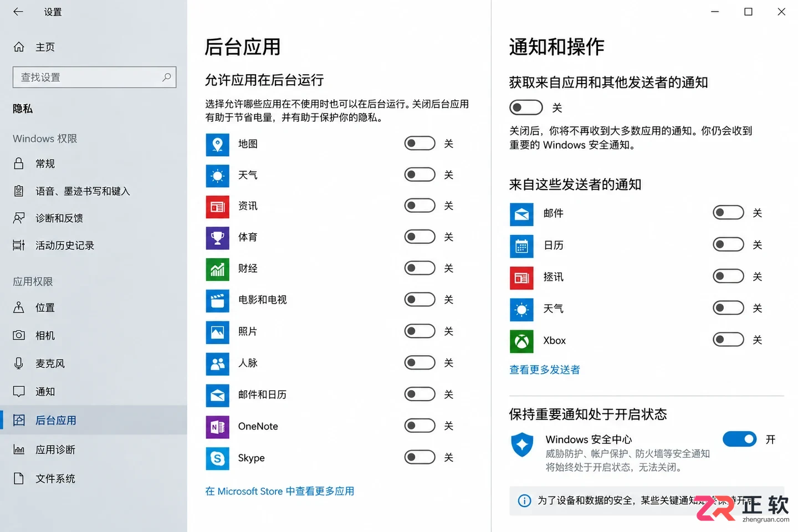Image resolution: width=798 pixels, height=532 pixels.
Task: Click the 日历 calendar icon in notification senders
Action: 521,246
